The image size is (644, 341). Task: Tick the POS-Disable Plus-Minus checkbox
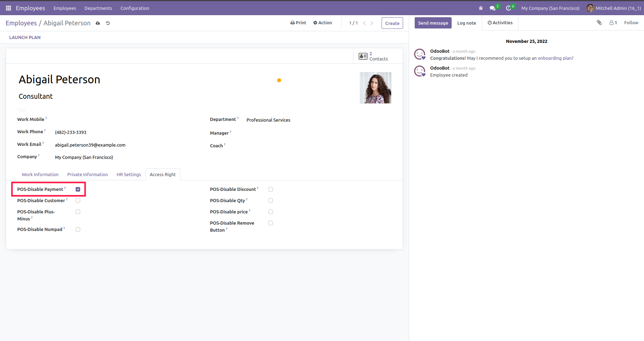click(x=78, y=212)
